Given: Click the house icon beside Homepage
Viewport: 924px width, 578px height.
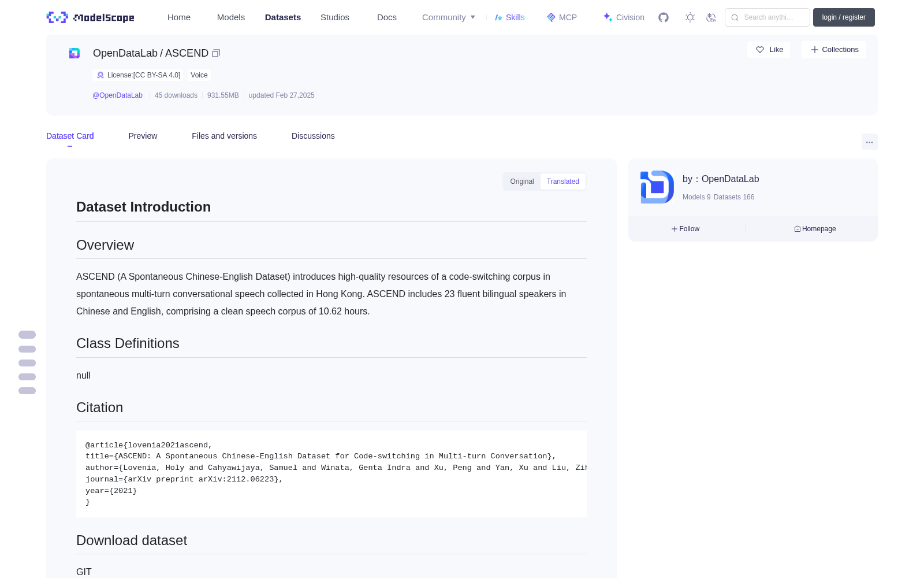Looking at the screenshot, I should tap(798, 229).
